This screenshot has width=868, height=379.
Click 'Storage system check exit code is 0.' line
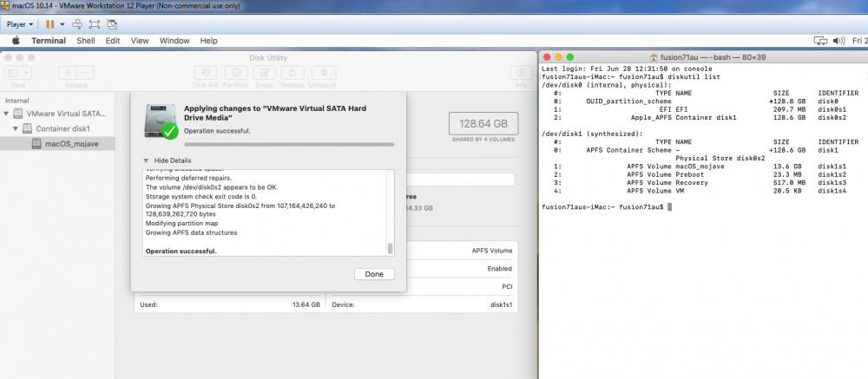[201, 196]
